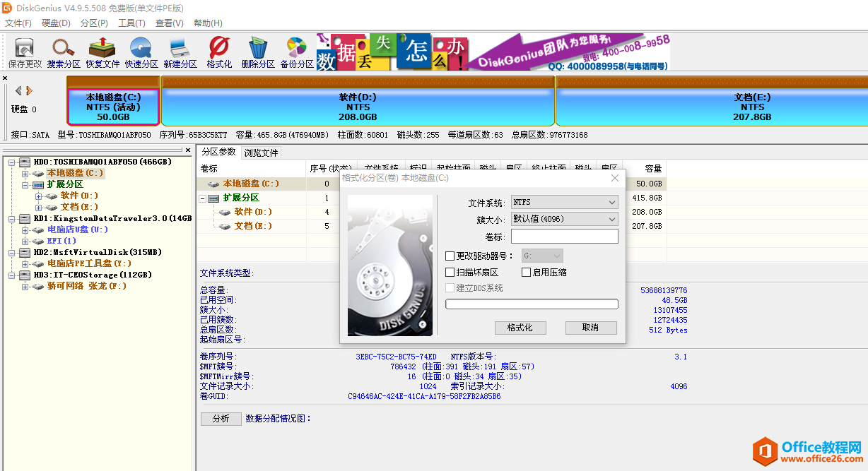Click the 卷标 text input field
The width and height of the screenshot is (868, 471).
(564, 236)
